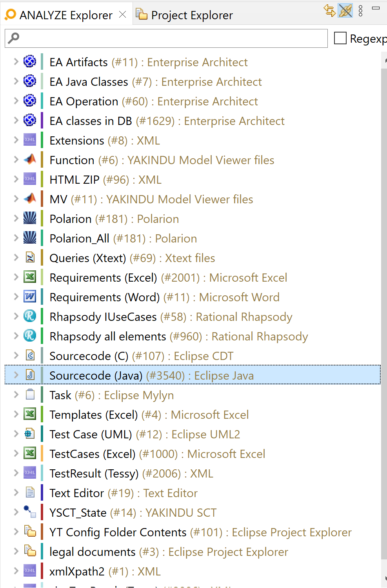This screenshot has height=588, width=387.
Task: Click the icon beside Rhapsody all elements
Action: pyautogui.click(x=30, y=336)
